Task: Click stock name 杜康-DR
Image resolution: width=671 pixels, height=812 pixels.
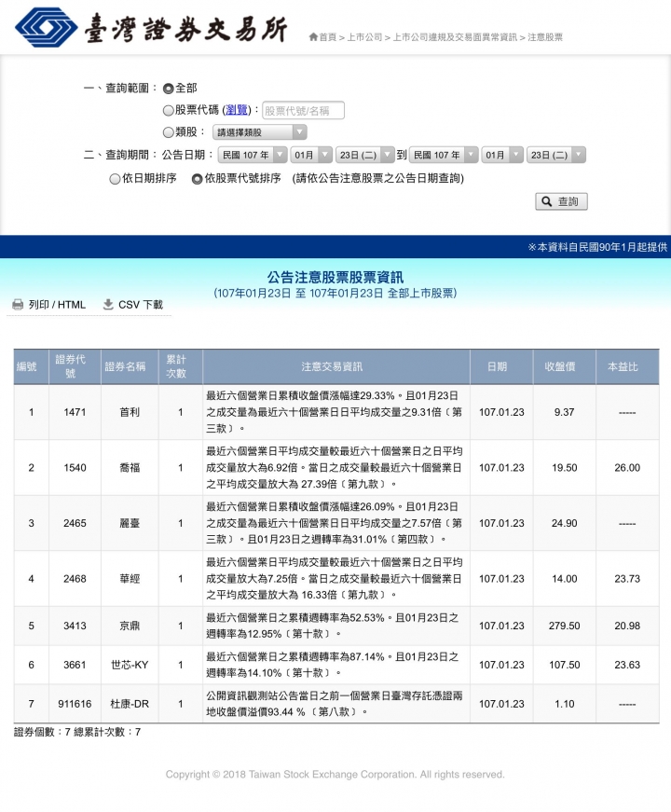Action: click(x=130, y=704)
